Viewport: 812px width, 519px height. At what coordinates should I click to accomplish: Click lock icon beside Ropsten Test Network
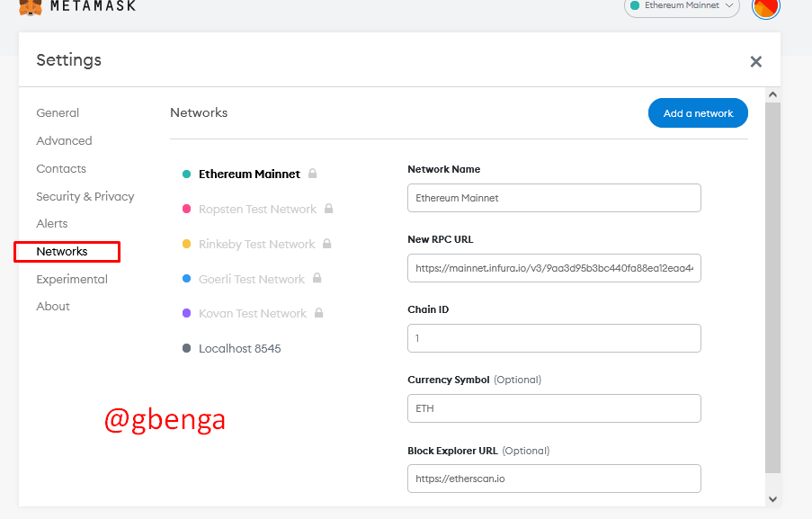[329, 209]
